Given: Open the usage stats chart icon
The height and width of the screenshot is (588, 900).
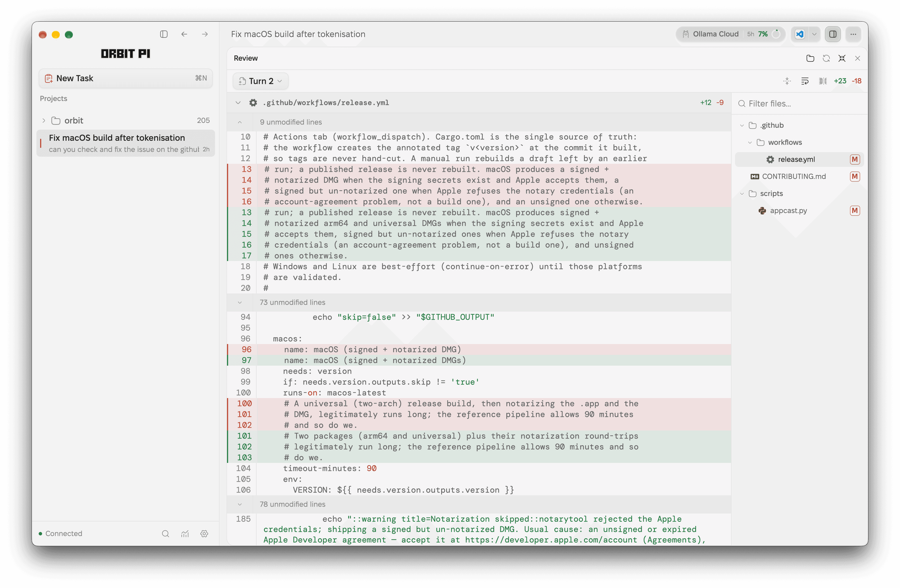Looking at the screenshot, I should coord(185,534).
